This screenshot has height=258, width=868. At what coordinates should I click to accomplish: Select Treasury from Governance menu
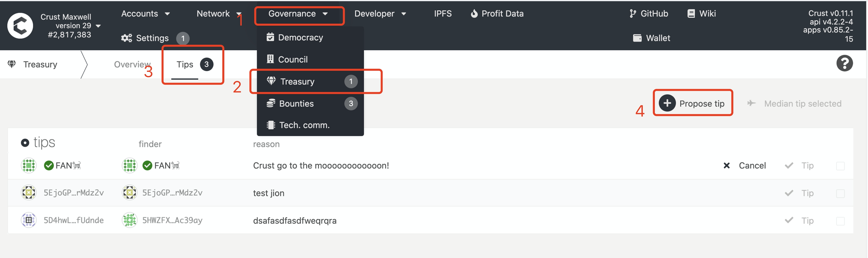(x=310, y=81)
